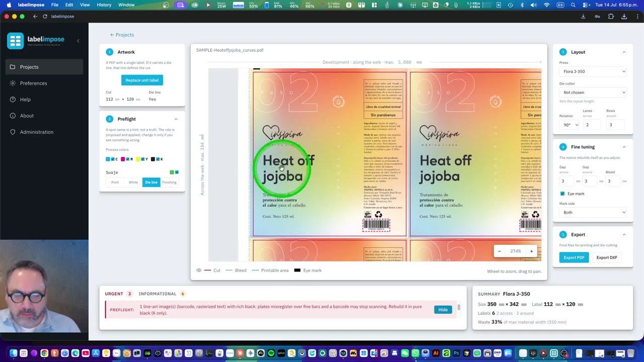644x362 pixels.
Task: Click the install app download icon
Action: (x=583, y=16)
